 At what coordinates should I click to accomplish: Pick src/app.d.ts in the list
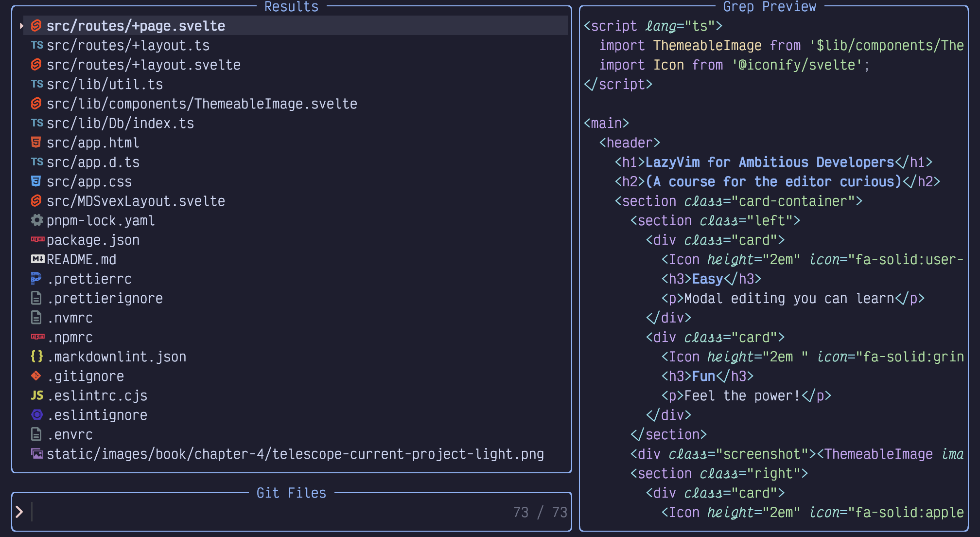(x=93, y=162)
